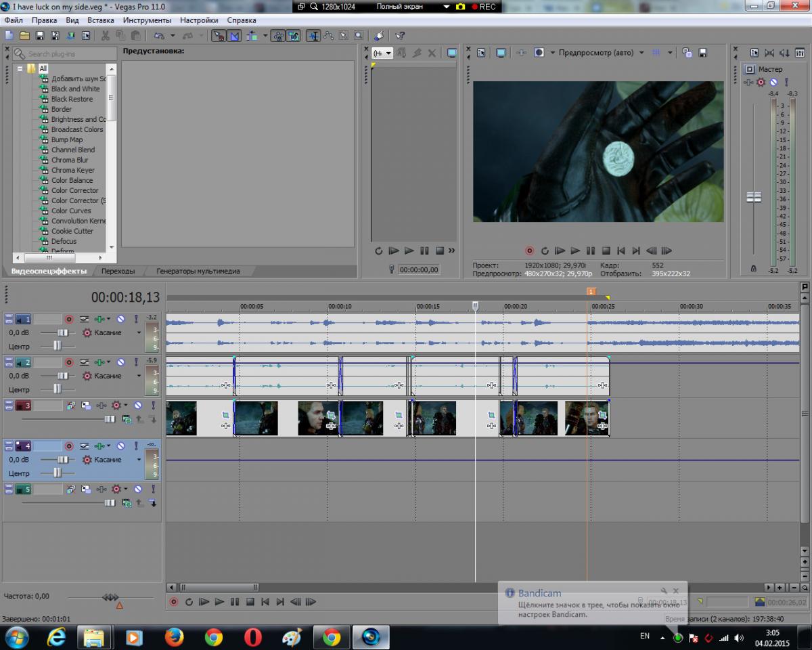Screen dimensions: 812x650
Task: Click the trimmer timecode field 00:00:00,00
Action: (x=418, y=269)
